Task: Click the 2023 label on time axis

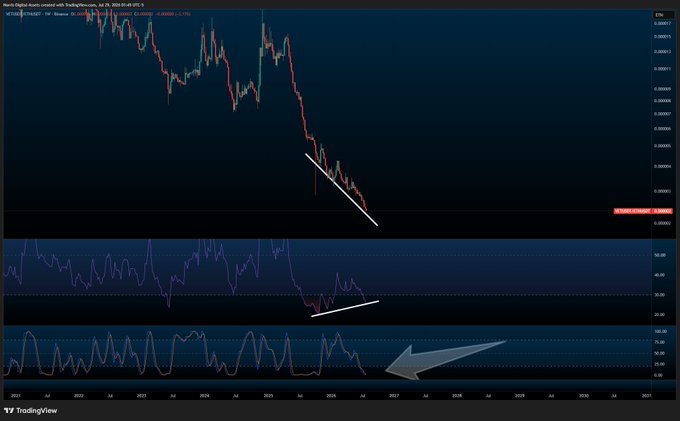Action: click(x=141, y=396)
